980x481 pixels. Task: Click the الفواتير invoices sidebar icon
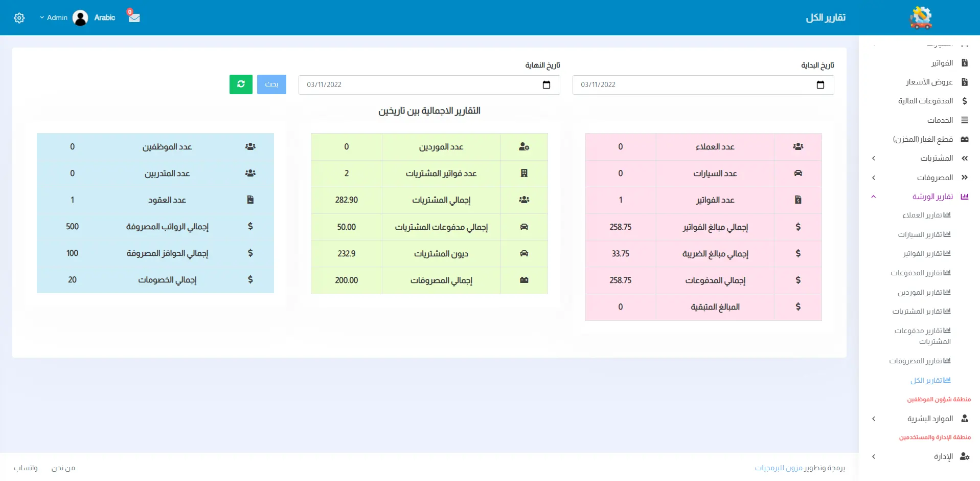click(x=965, y=63)
